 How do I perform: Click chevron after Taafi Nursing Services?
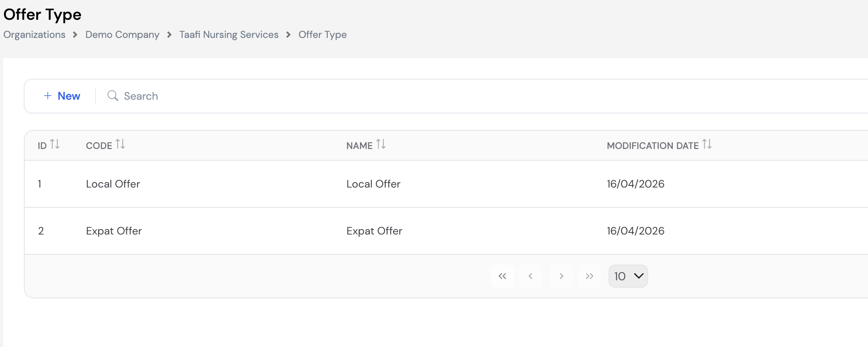pos(289,35)
